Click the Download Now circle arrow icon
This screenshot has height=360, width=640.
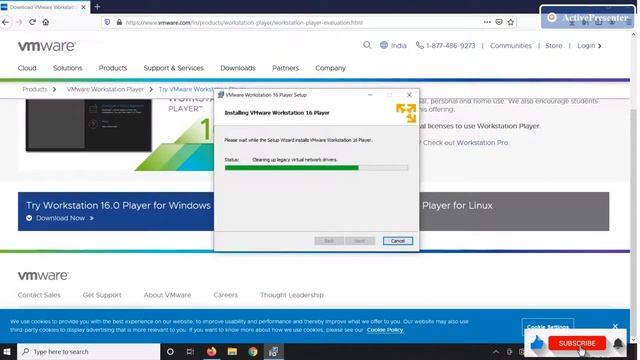click(29, 218)
